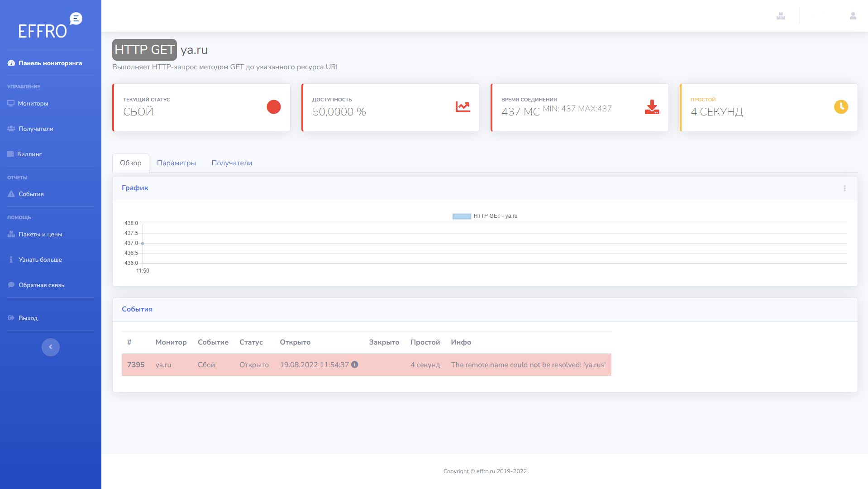The height and width of the screenshot is (489, 868).
Task: Collapse the sidebar with the arrow button
Action: 51,347
